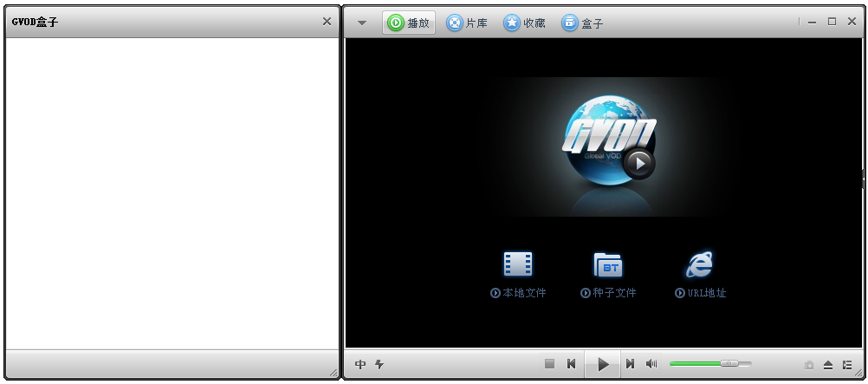Screen dimensions: 868x384
Task: Mute the audio via speaker icon
Action: [651, 363]
